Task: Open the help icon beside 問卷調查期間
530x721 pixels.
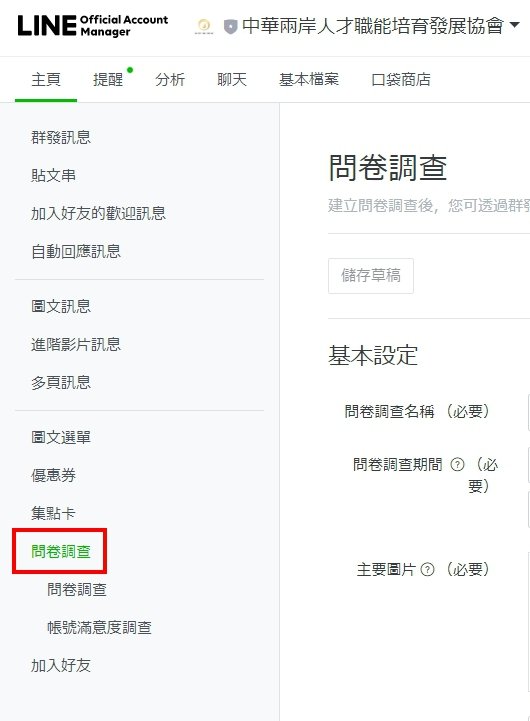Action: pyautogui.click(x=457, y=464)
